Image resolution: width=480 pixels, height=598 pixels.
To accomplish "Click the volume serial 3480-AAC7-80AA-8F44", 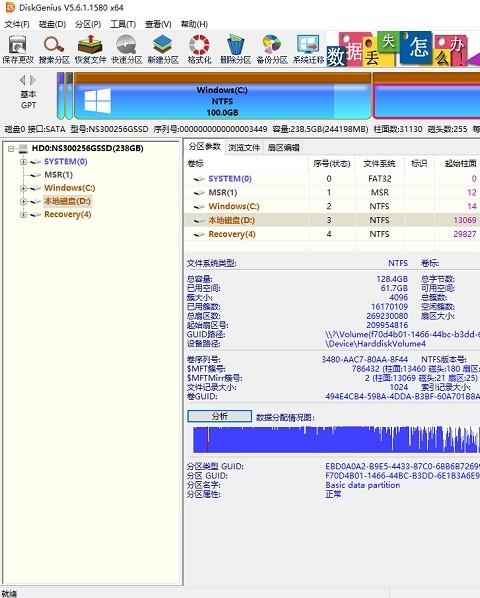I will [364, 359].
